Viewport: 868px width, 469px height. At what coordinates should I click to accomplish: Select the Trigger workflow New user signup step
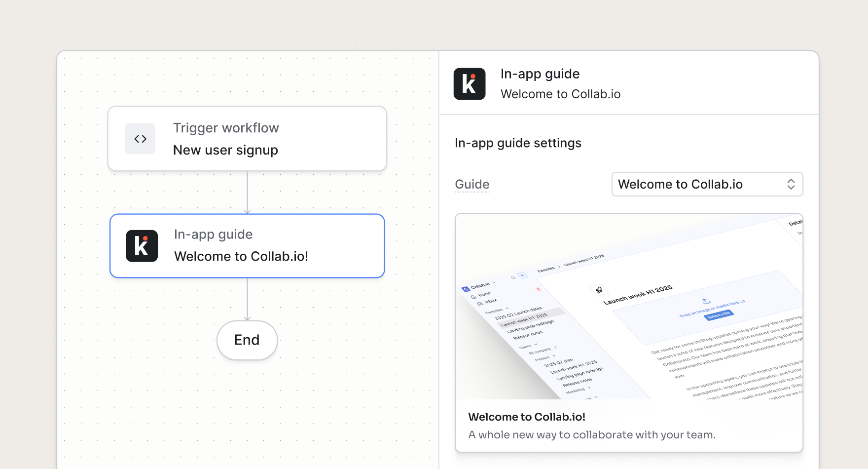(247, 139)
